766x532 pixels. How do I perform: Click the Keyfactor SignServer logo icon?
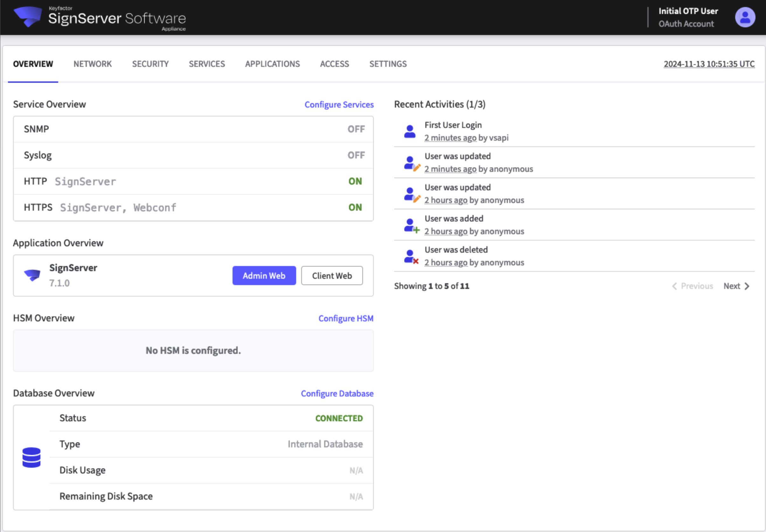tap(28, 17)
